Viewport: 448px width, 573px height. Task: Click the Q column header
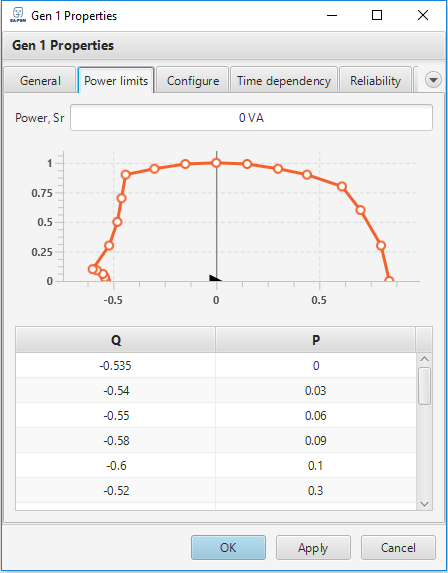[116, 340]
